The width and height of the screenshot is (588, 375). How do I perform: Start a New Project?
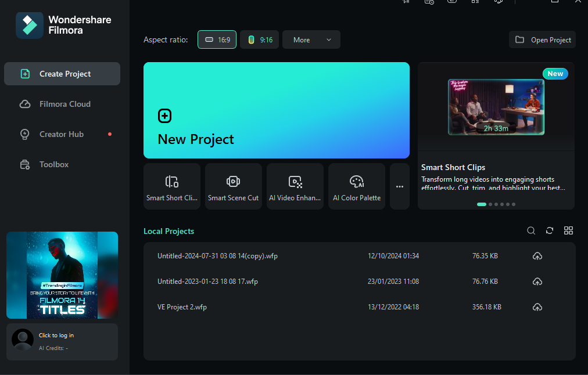(277, 110)
